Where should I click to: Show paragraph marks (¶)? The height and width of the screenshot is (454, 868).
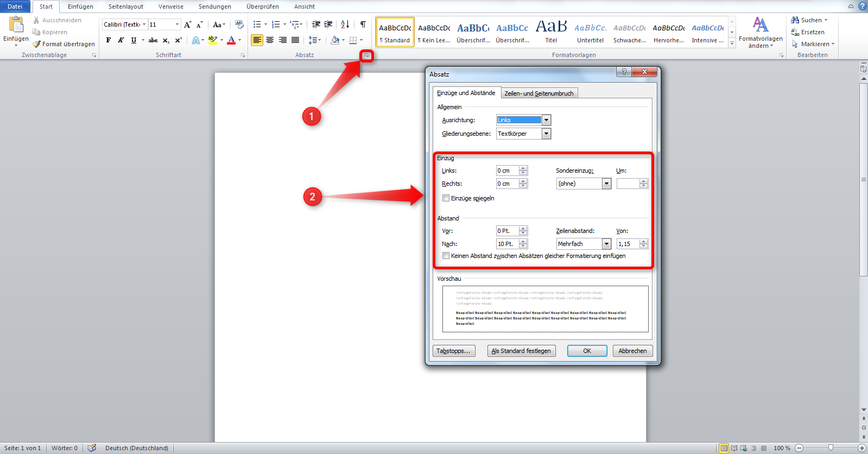coord(363,24)
